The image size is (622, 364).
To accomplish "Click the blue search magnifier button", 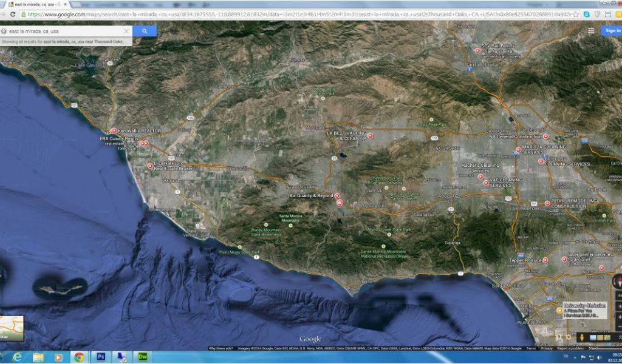I will 145,31.
